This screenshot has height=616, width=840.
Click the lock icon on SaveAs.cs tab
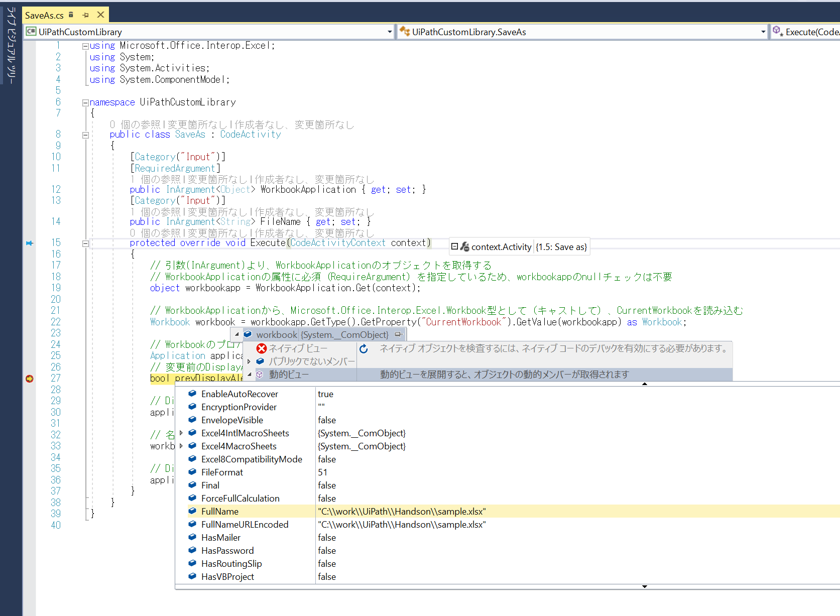71,15
